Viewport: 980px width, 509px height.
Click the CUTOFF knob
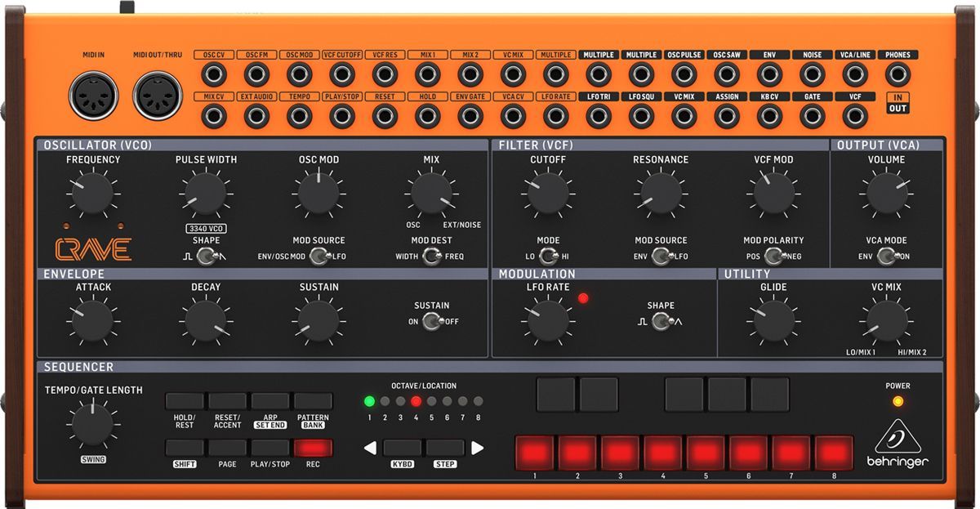click(548, 194)
